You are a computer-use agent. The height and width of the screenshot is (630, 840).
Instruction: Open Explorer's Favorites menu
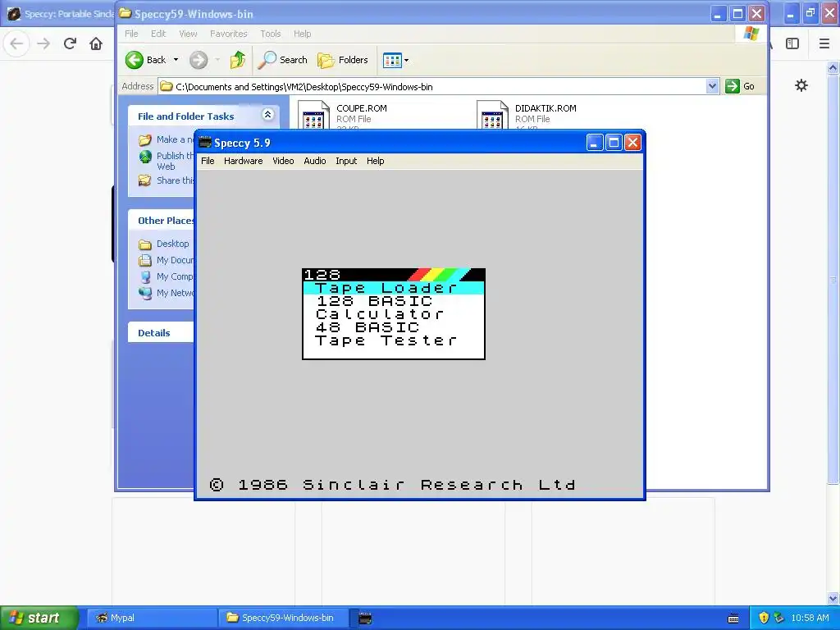(229, 34)
